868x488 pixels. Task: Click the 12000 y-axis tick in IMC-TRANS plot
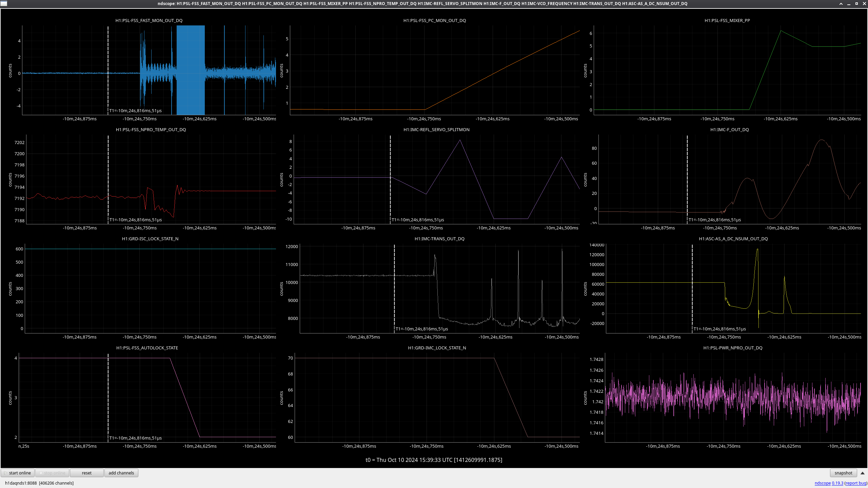tap(292, 246)
